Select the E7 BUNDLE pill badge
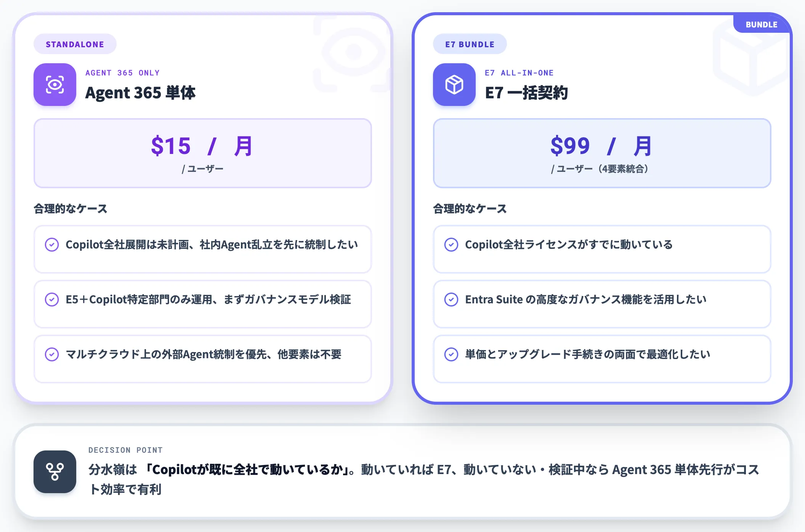 pos(470,44)
